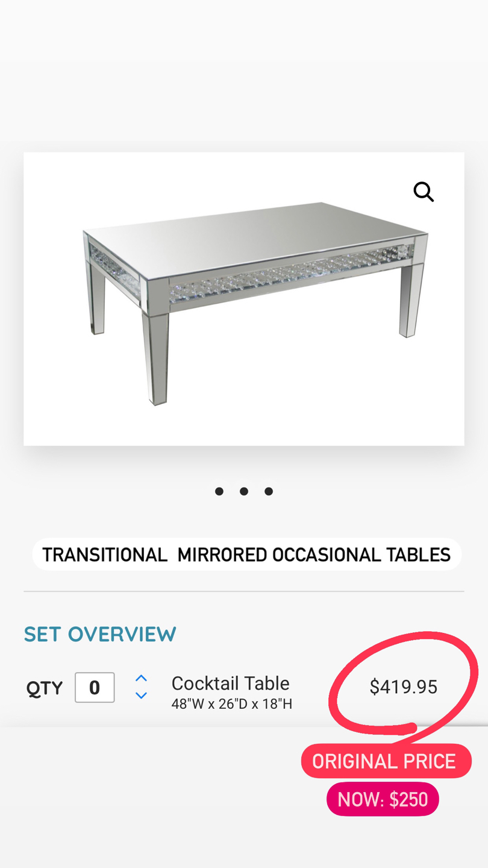Click the circled $419.95 original price
The height and width of the screenshot is (868, 488).
[x=402, y=686]
